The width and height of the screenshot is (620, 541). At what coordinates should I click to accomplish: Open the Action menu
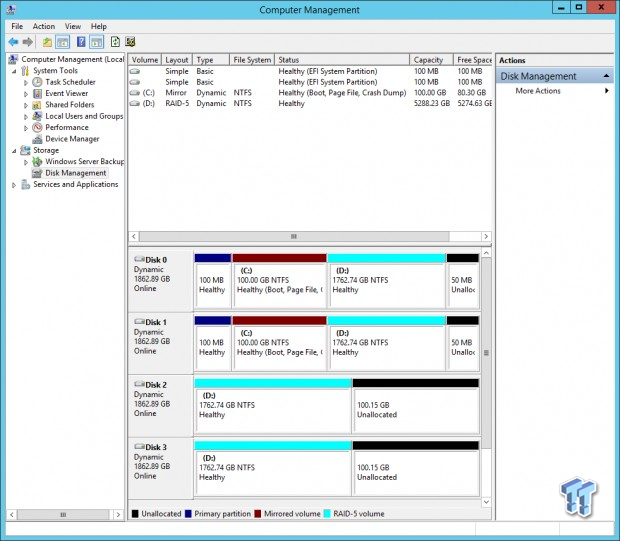coord(43,26)
